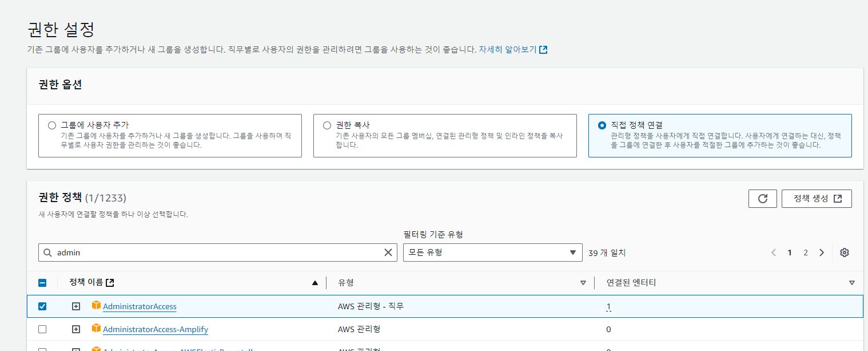
Task: Select page 1 of results
Action: 790,253
